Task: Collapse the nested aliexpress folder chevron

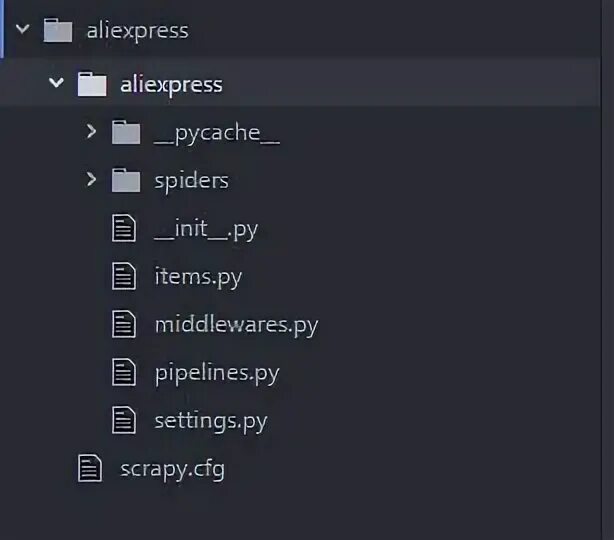Action: point(56,82)
